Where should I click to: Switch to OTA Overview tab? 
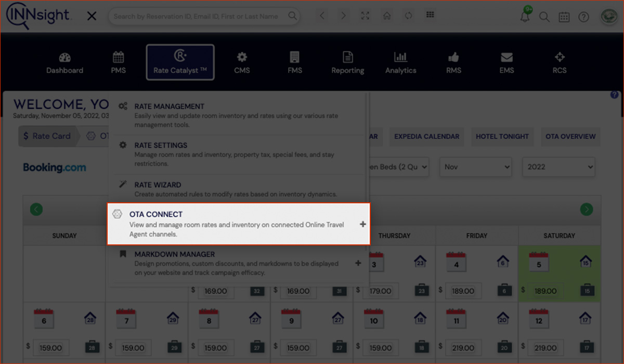click(x=570, y=137)
